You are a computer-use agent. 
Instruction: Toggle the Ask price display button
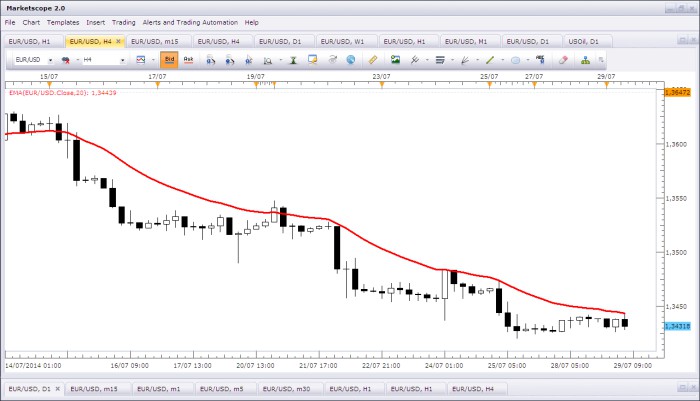coord(188,59)
